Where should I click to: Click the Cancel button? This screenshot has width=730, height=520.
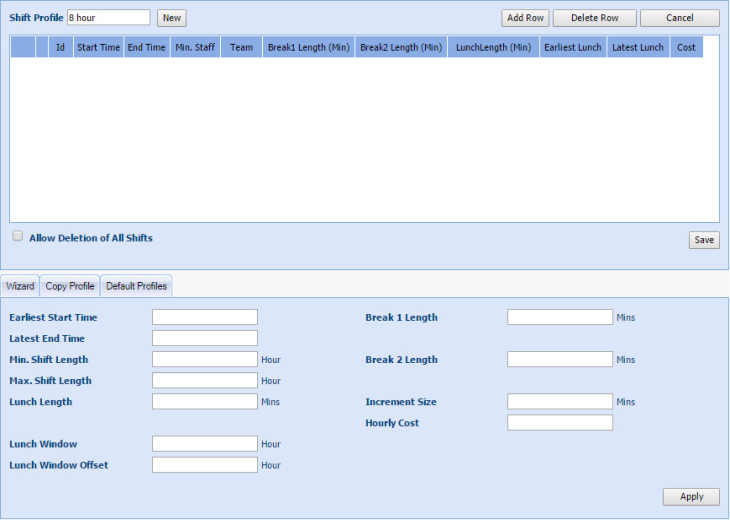(679, 18)
